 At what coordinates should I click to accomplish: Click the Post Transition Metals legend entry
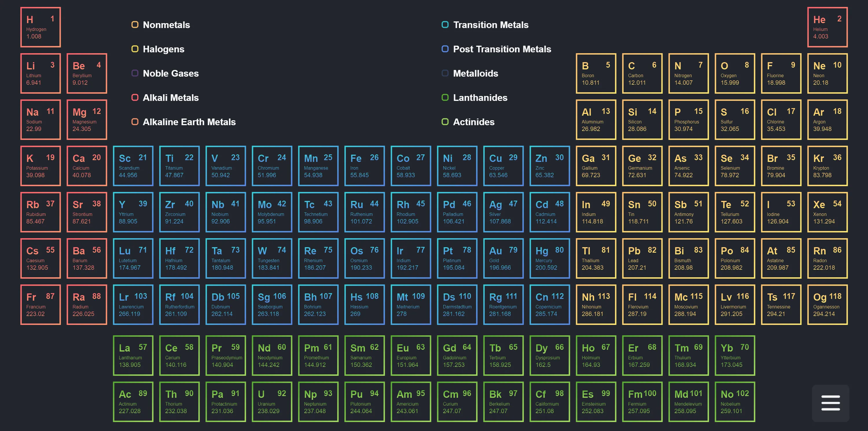click(502, 49)
